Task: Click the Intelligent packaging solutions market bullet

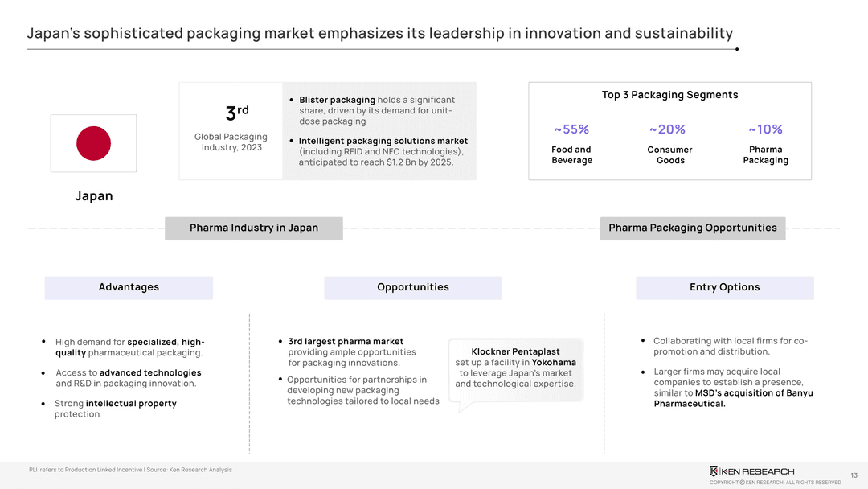Action: point(383,152)
